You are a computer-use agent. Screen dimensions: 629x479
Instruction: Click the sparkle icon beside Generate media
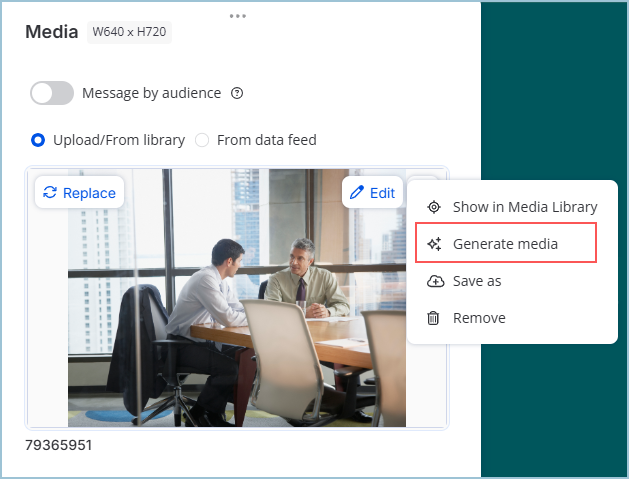[434, 244]
